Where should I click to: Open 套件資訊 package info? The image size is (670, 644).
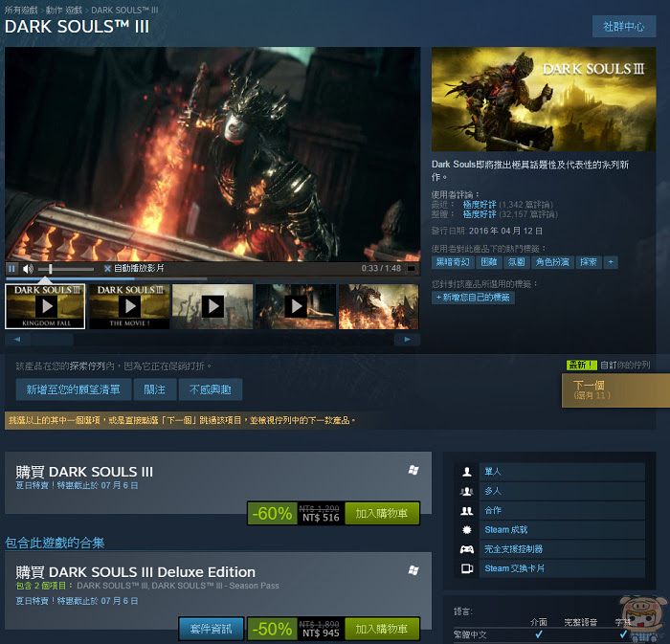click(212, 628)
